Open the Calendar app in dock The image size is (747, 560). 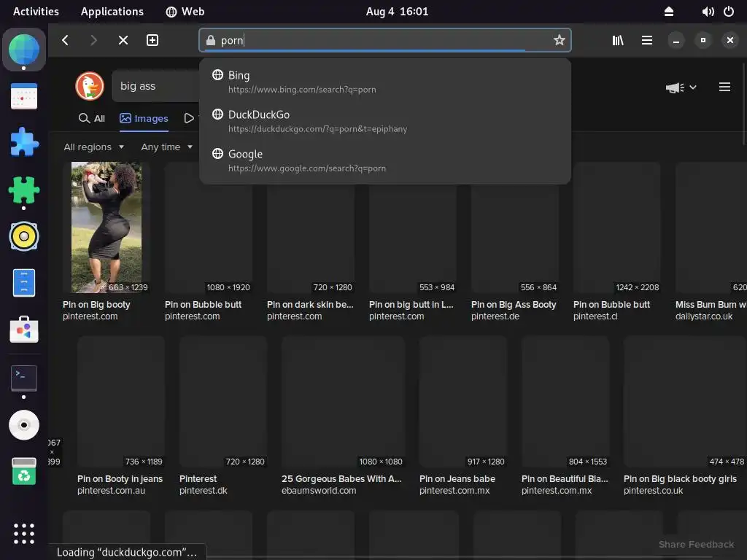click(24, 96)
